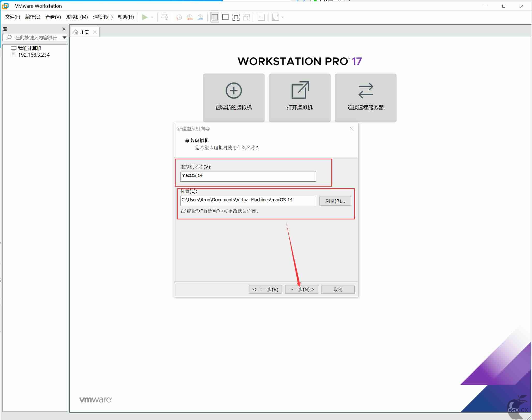Close the 库 library panel
The image size is (532, 420).
point(64,29)
